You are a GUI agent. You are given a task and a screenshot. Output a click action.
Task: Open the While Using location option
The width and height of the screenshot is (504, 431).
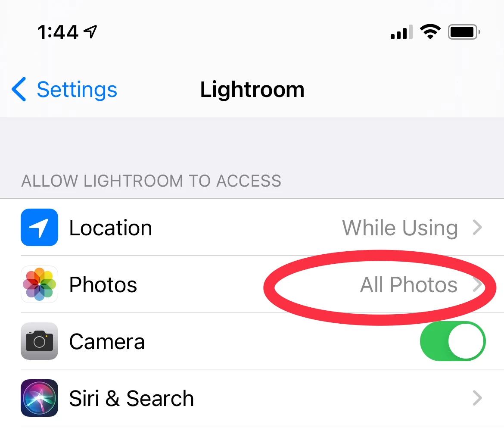[400, 228]
